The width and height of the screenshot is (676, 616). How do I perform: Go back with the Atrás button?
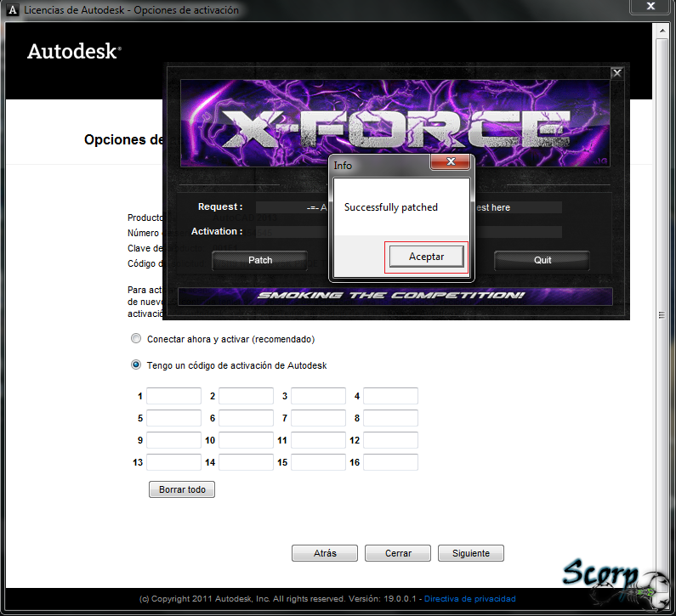(325, 553)
